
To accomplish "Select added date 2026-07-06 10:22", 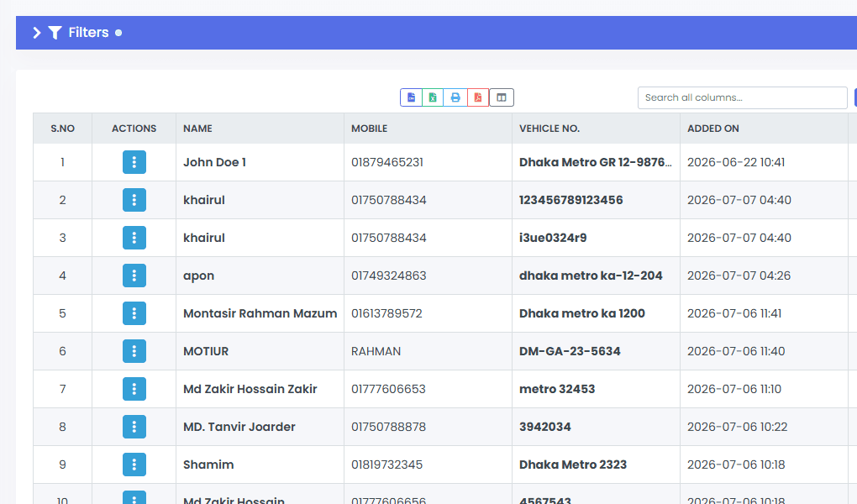I will [738, 427].
